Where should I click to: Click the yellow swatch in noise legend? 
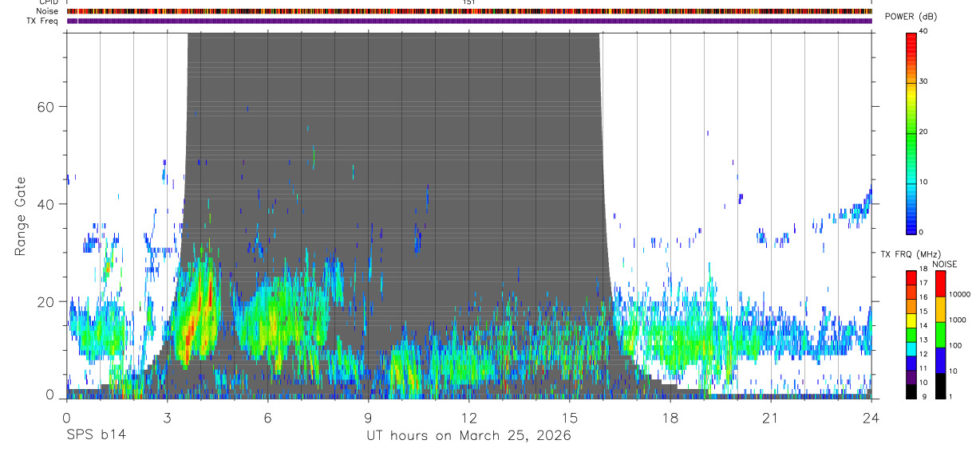point(941,309)
